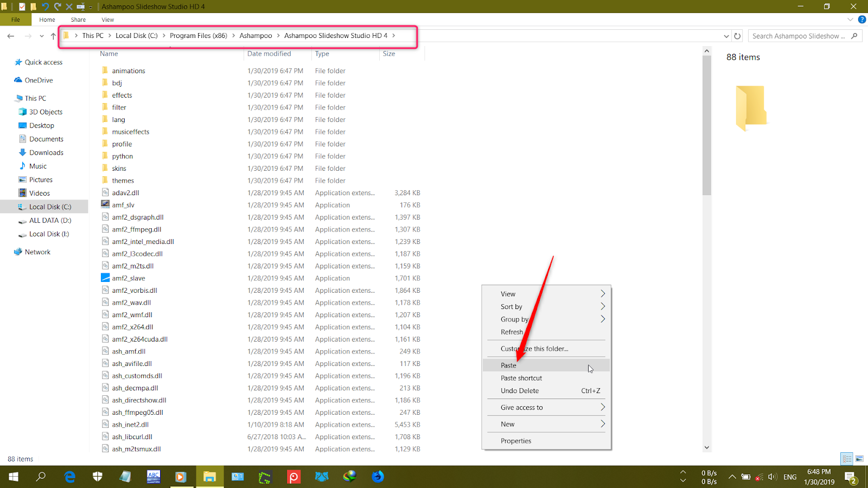This screenshot has height=488, width=868.
Task: Select the amf2_slave application file
Action: coord(129,278)
